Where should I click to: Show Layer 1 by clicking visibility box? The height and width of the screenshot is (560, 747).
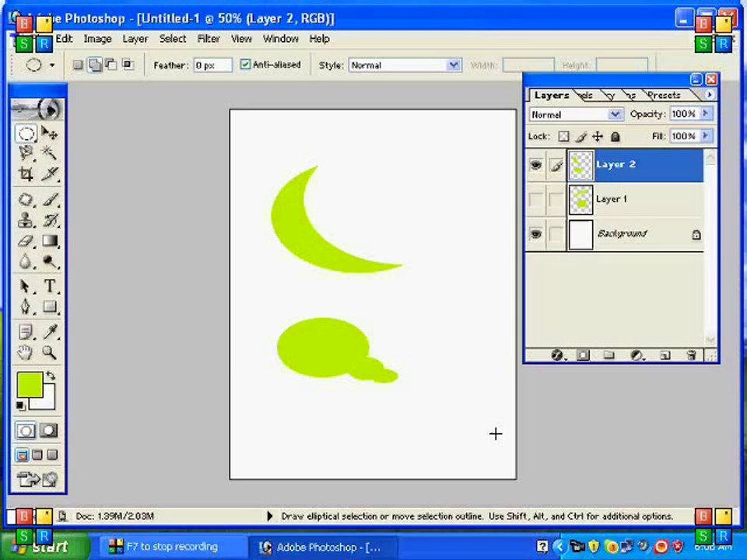(x=536, y=200)
